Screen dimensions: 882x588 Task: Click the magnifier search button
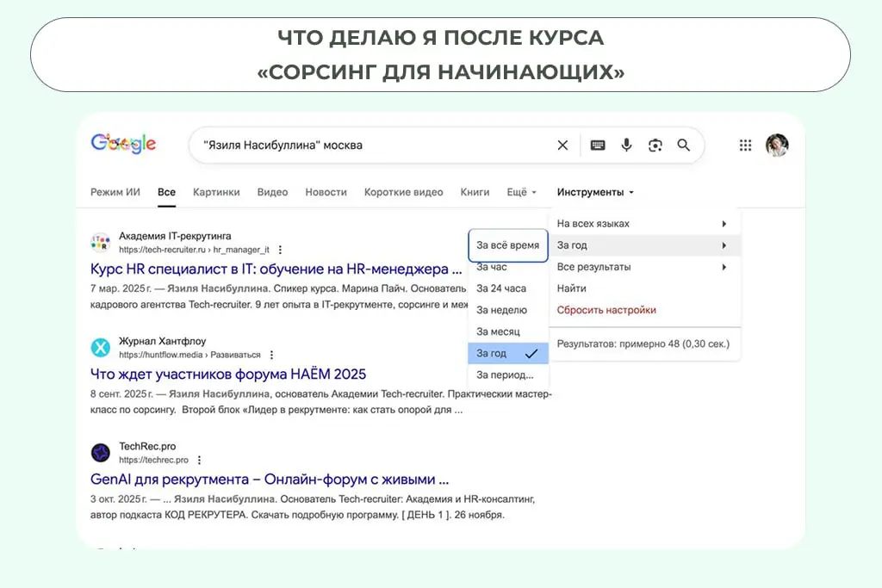[683, 145]
